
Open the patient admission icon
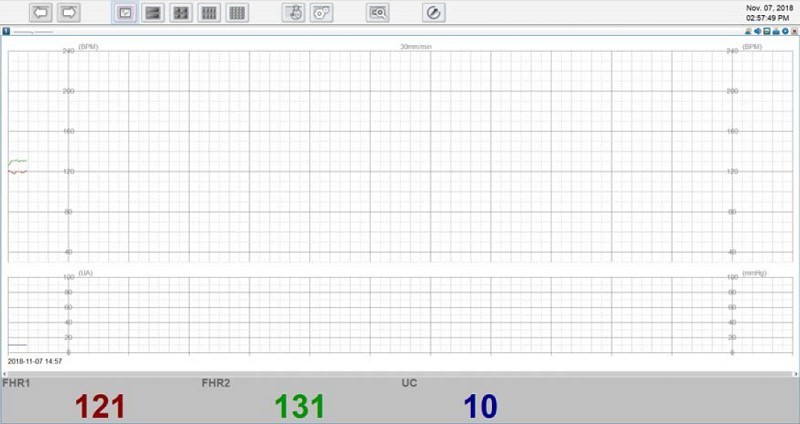294,13
